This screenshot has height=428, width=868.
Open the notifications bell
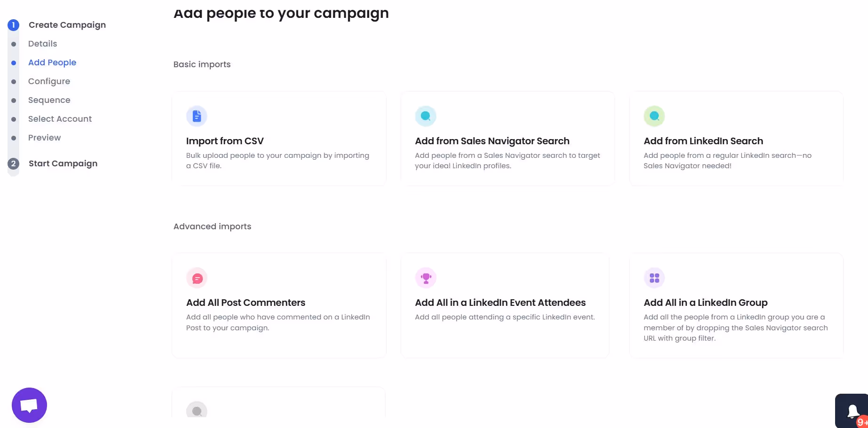pos(853,410)
